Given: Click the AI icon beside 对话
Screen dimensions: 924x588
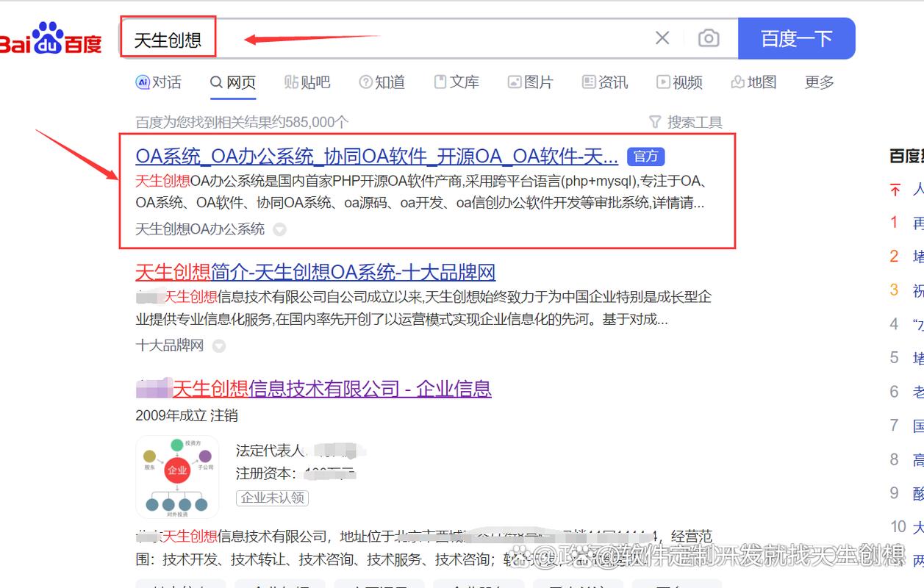Looking at the screenshot, I should pyautogui.click(x=144, y=83).
